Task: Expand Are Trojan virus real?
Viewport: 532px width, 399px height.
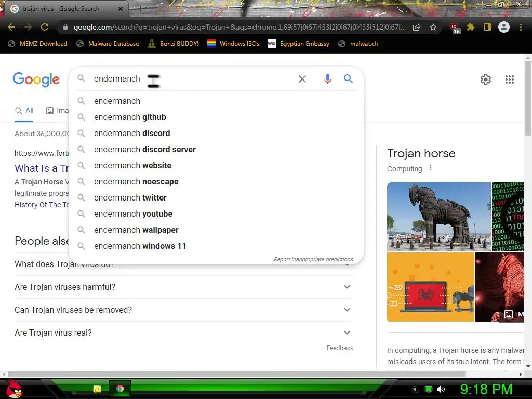Action: click(184, 333)
